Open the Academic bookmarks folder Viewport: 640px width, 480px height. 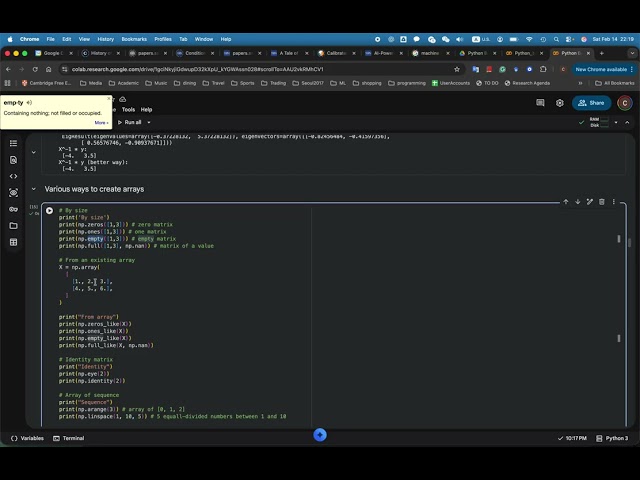124,83
